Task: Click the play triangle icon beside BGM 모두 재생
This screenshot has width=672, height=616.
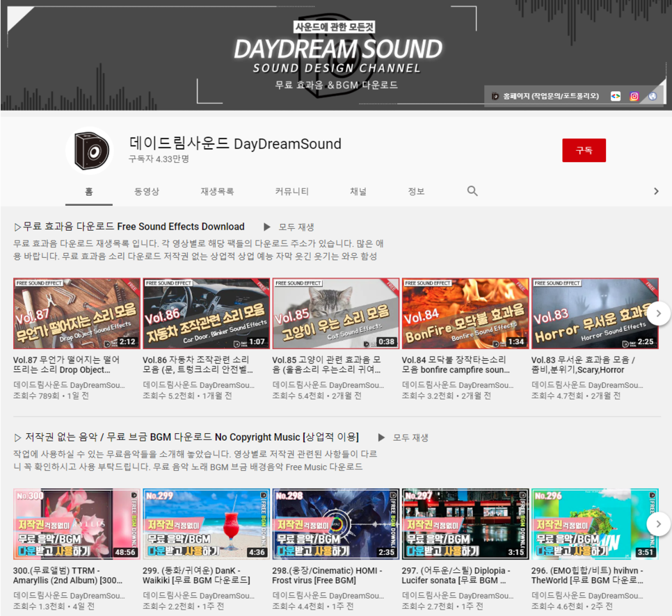Action: point(381,437)
